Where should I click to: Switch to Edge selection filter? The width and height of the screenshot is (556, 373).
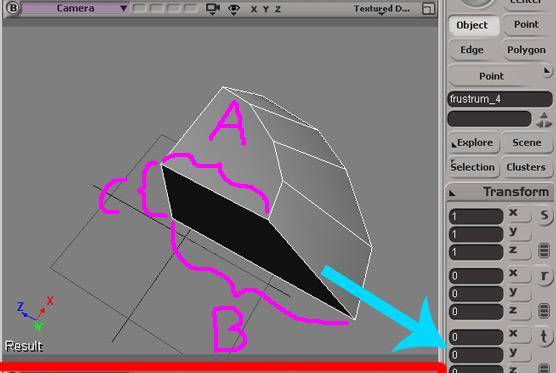click(472, 50)
